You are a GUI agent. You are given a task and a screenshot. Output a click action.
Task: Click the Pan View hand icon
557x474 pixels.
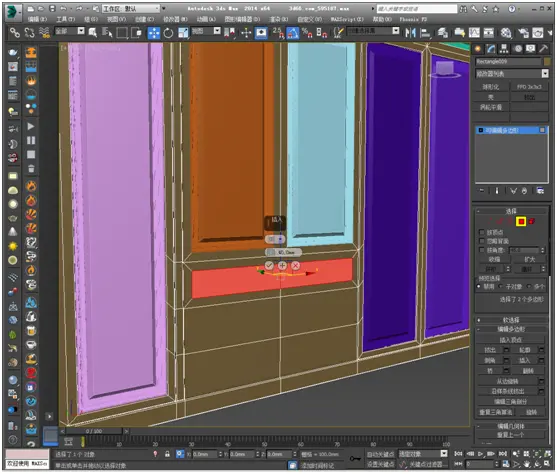pos(526,464)
